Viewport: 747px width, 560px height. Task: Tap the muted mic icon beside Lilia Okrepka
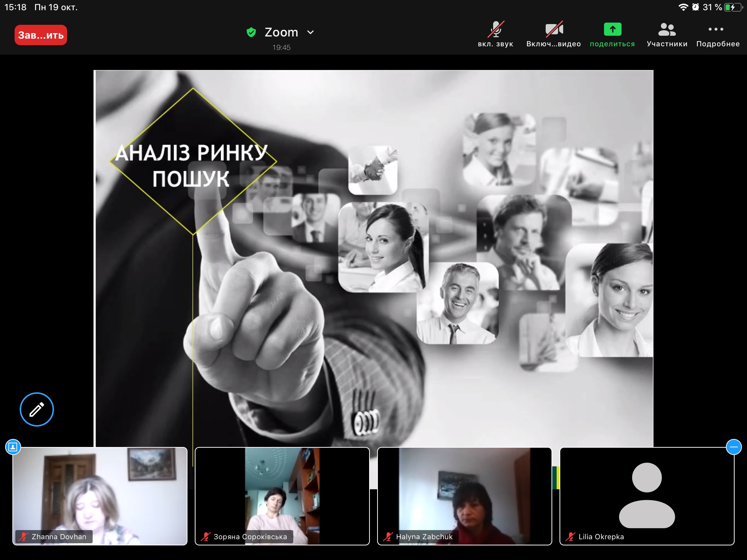pos(570,537)
